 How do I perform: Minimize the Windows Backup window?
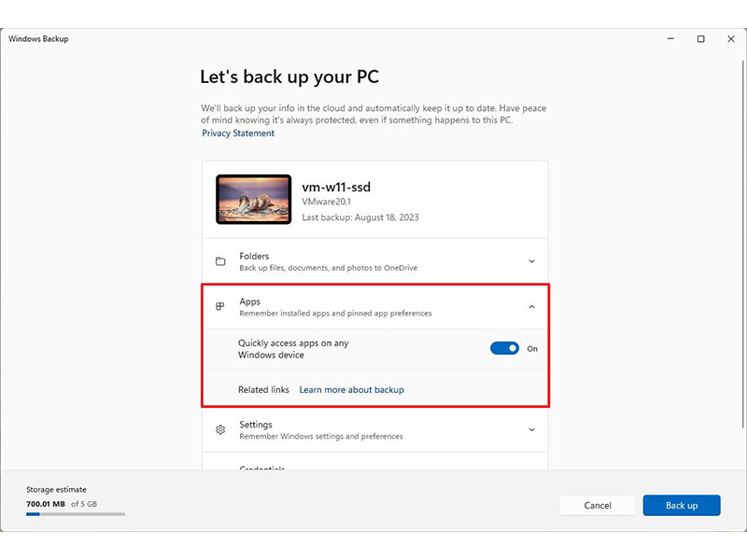(670, 39)
